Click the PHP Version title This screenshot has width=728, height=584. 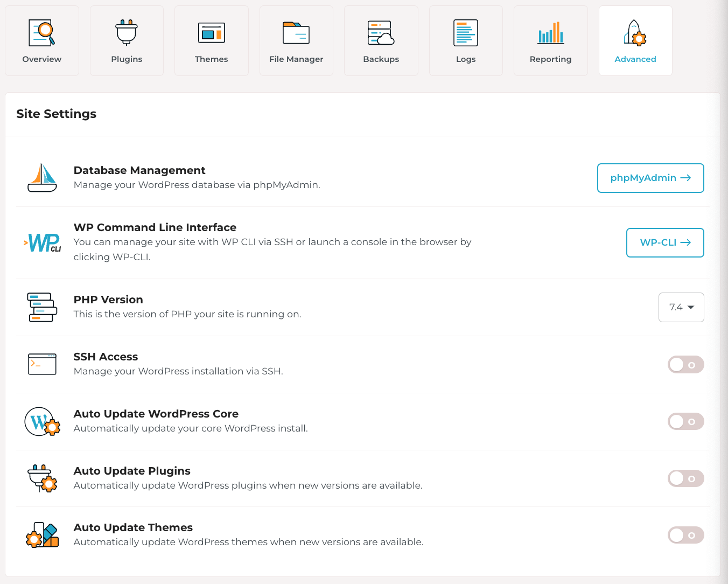(x=108, y=300)
